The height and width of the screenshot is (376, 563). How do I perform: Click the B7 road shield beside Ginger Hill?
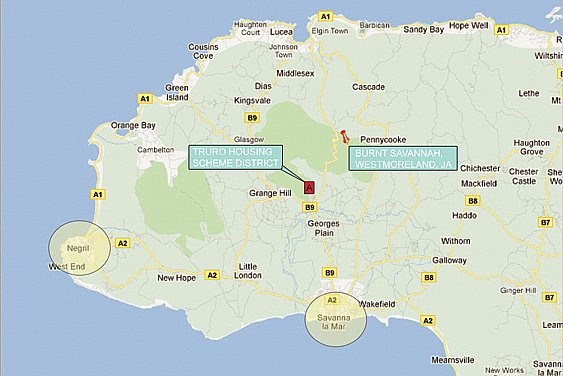550,297
